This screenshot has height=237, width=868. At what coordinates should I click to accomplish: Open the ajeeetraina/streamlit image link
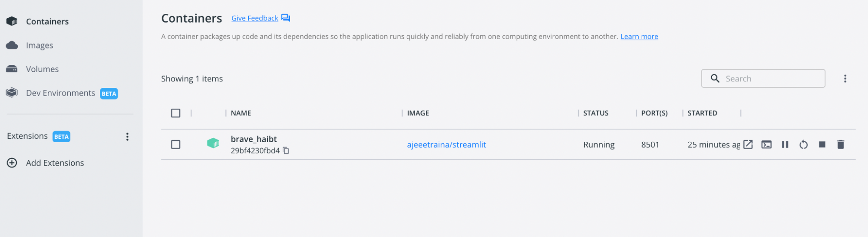446,144
